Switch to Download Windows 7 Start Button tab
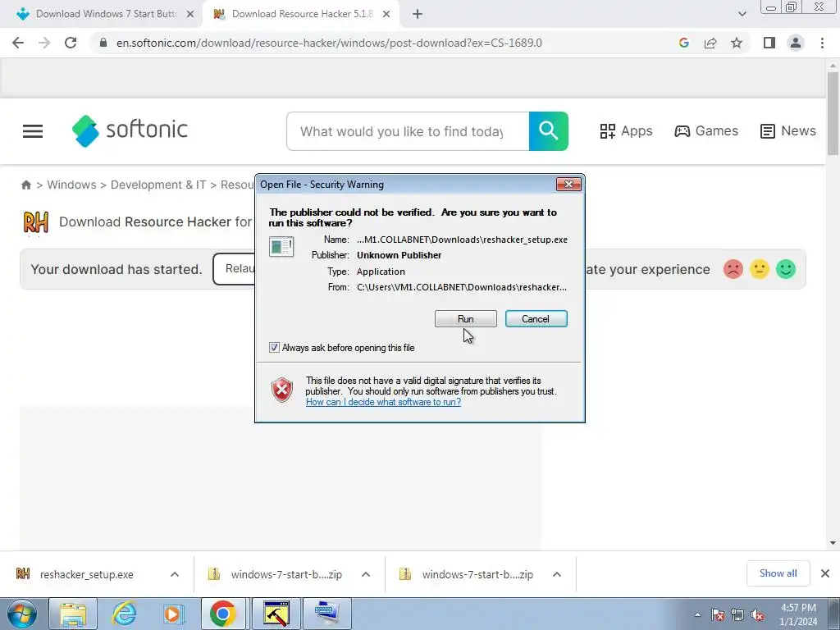The height and width of the screenshot is (630, 840). pos(105,14)
